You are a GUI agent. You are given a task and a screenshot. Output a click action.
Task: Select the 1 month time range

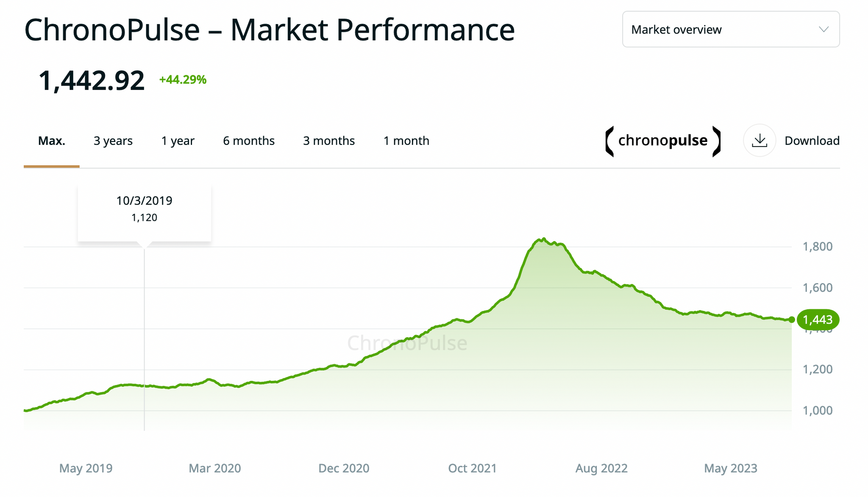[x=406, y=140]
